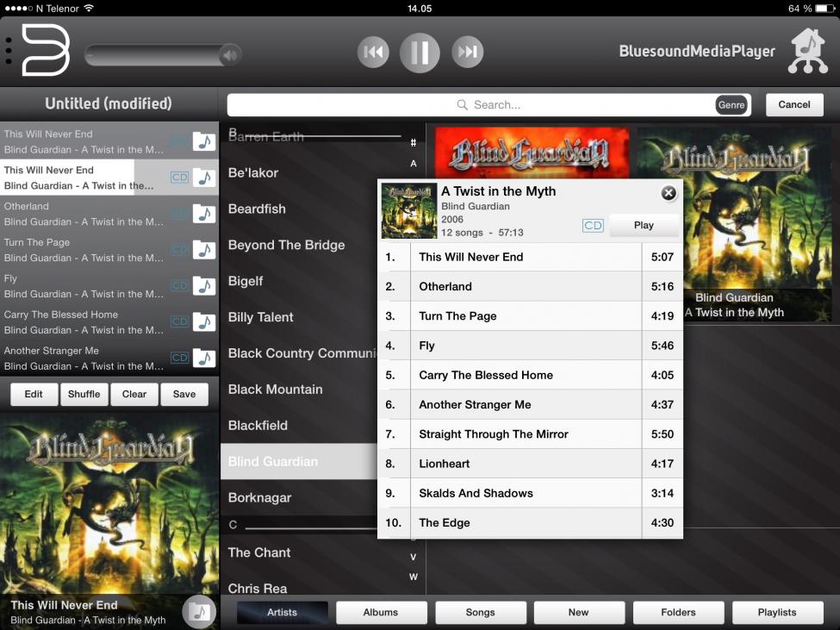Close the A Twist in the Myth popup
Viewport: 840px width, 630px height.
(669, 193)
